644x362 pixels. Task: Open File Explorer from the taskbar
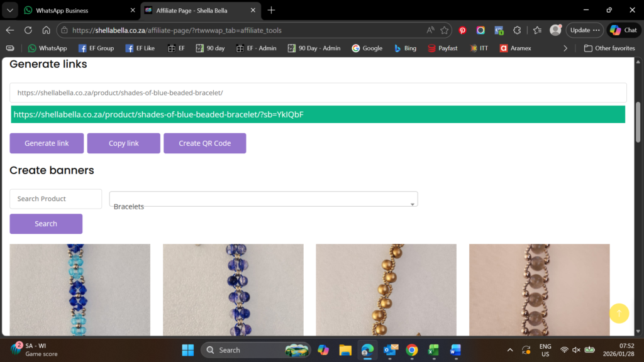tap(345, 350)
